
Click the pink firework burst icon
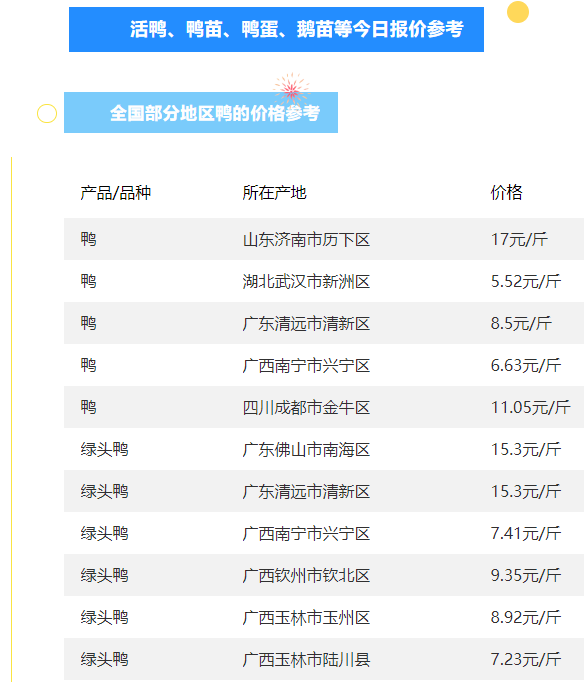pyautogui.click(x=291, y=89)
